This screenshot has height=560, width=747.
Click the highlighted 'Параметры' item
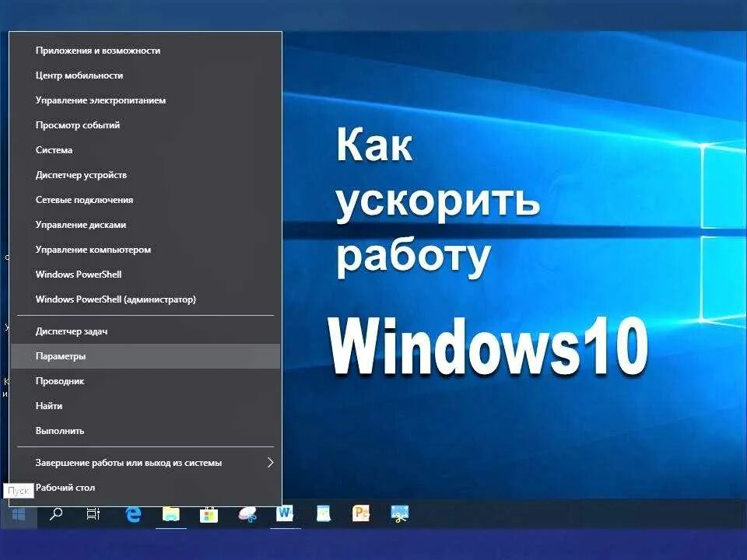point(146,356)
